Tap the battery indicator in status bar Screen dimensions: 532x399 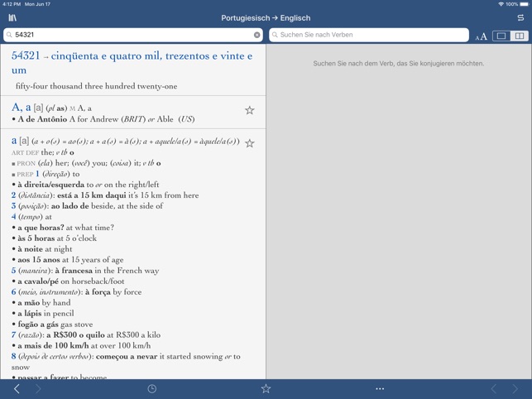(525, 4)
